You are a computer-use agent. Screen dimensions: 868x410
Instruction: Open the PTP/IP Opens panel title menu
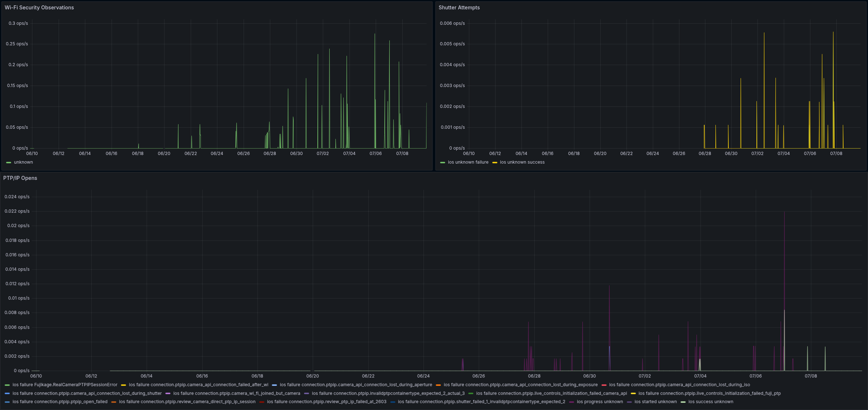point(20,178)
